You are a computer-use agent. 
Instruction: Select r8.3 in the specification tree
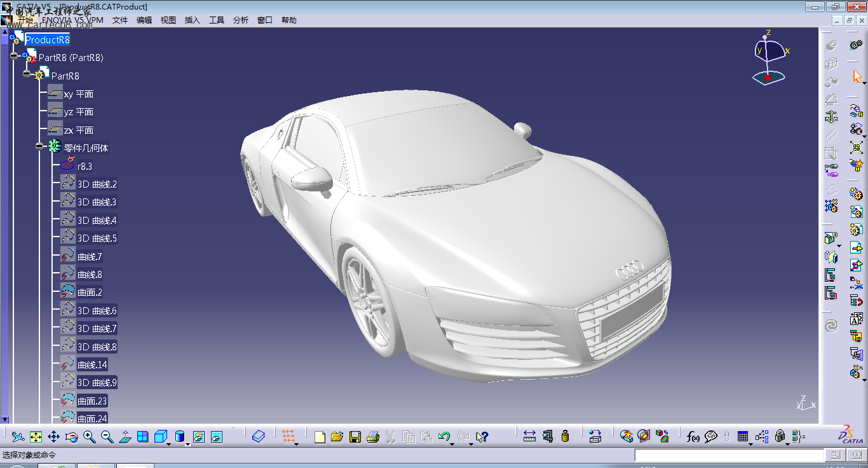(x=85, y=167)
